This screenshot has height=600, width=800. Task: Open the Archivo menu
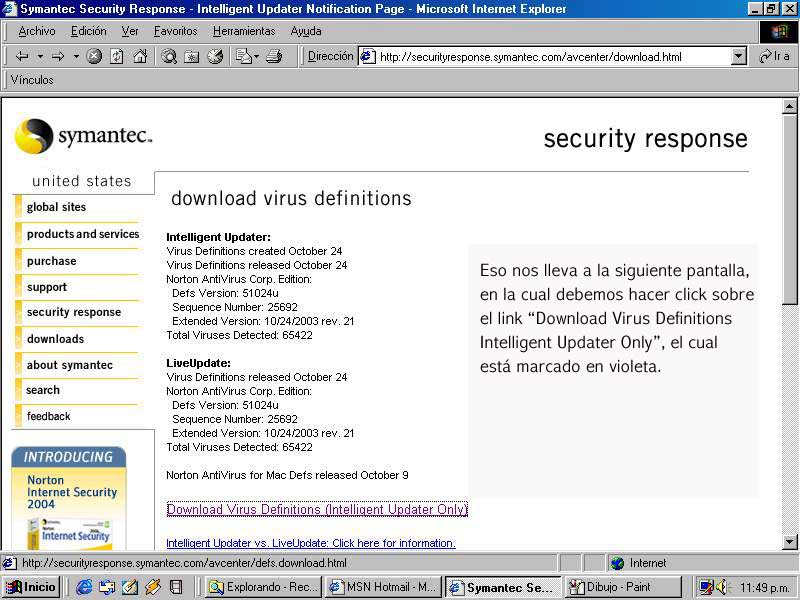(37, 31)
